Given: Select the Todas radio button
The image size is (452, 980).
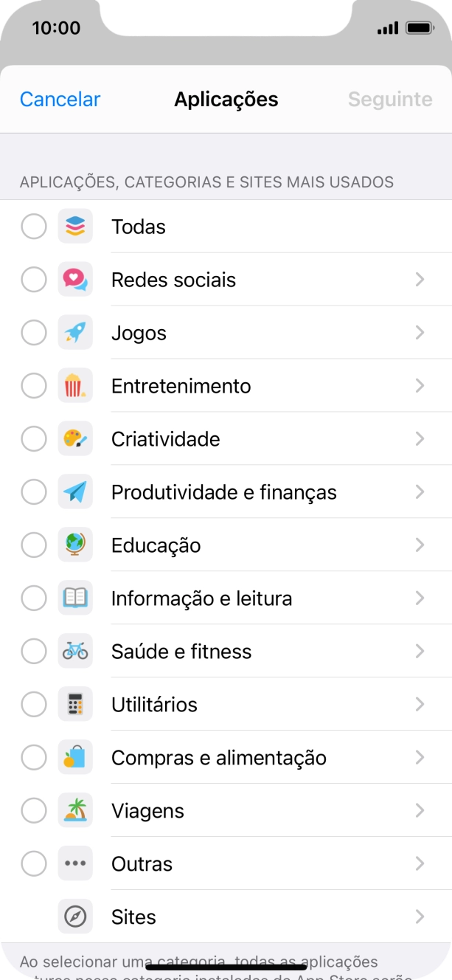Looking at the screenshot, I should [34, 227].
